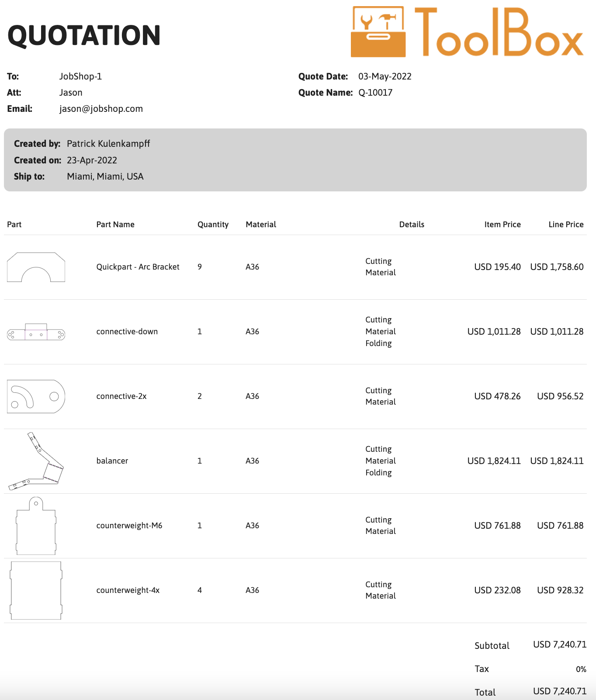Click the creator name Patrick Kulenkampff
The image size is (596, 700).
108,144
